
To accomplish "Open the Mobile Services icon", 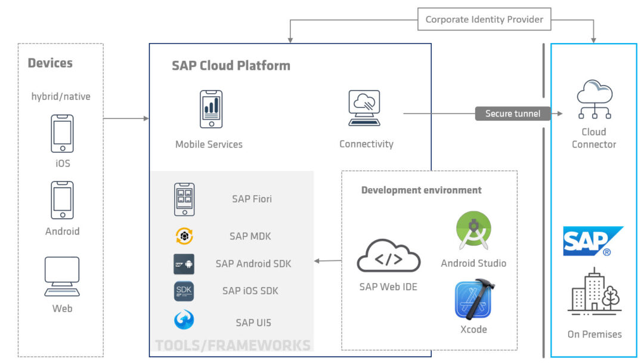I will [211, 109].
